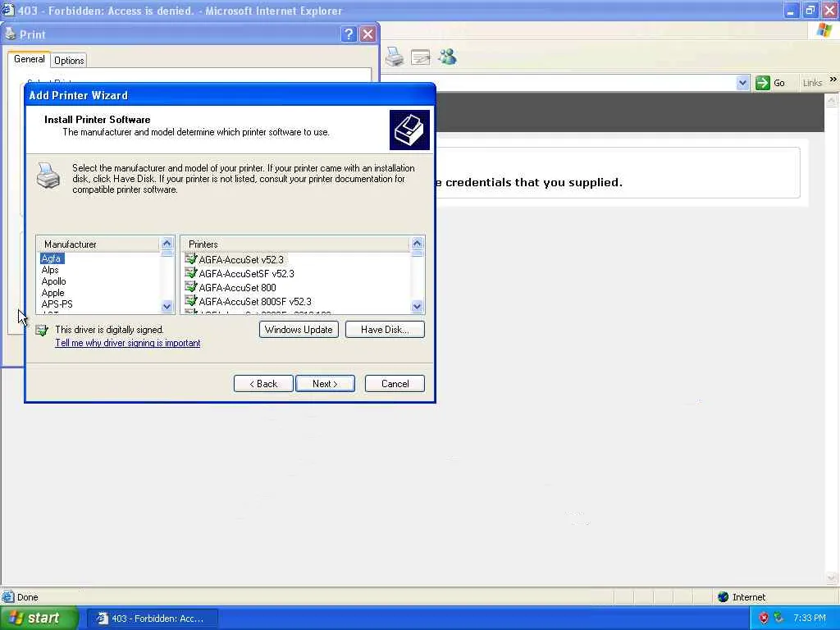Screen dimensions: 840x630
Task: Click the printer icon beside instructions
Action: 48,176
